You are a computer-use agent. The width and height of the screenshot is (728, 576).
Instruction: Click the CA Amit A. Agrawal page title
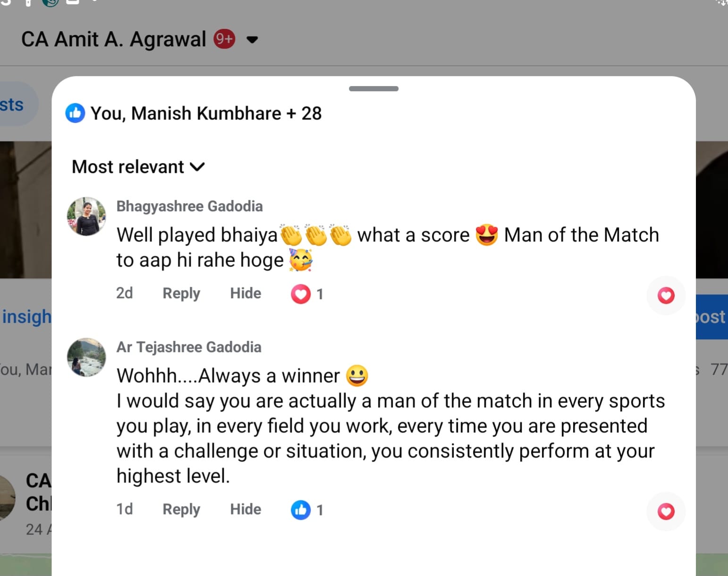(114, 39)
